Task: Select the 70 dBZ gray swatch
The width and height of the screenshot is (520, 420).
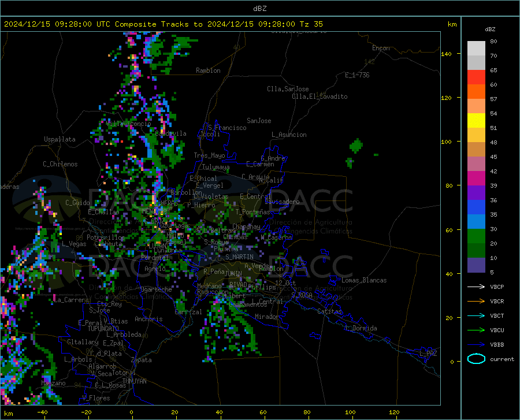Action: click(476, 63)
